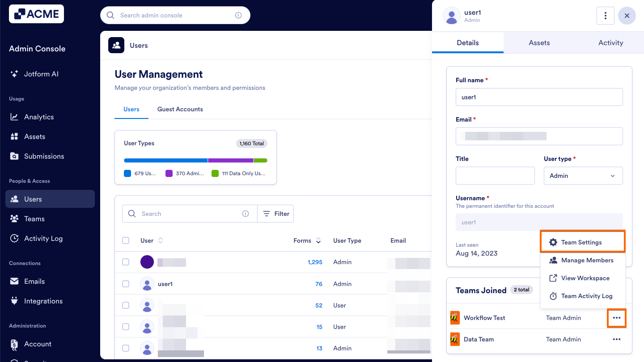Viewport: 644px width, 362px height.
Task: Select the Analytics sidebar icon
Action: point(15,117)
